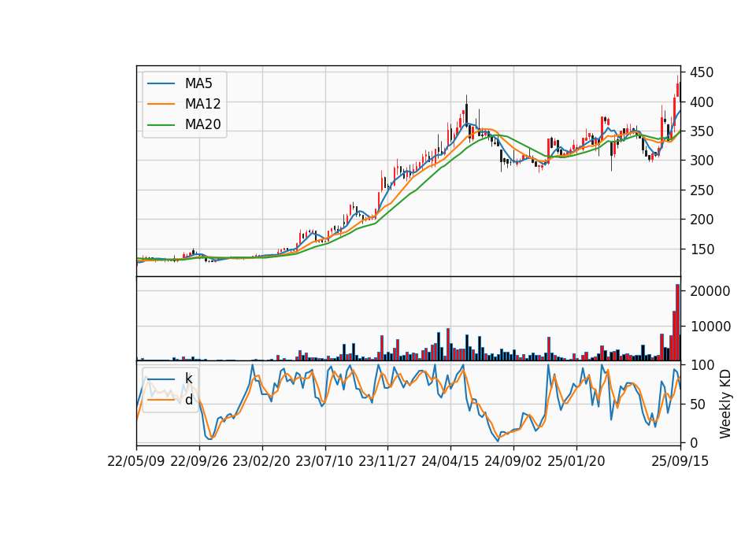Click the 23/07/10 date label

point(324,461)
